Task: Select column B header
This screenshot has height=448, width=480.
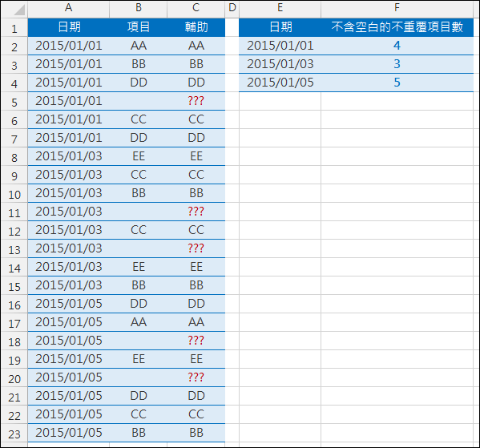Action: (x=139, y=8)
